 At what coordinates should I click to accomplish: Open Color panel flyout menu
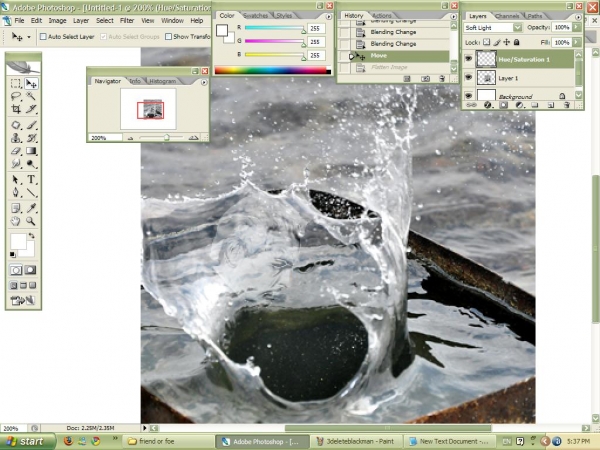[328, 17]
